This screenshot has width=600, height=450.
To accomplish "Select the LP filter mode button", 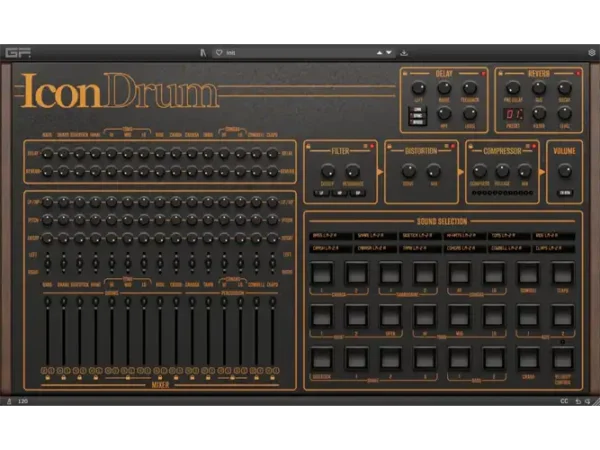I will [x=322, y=193].
